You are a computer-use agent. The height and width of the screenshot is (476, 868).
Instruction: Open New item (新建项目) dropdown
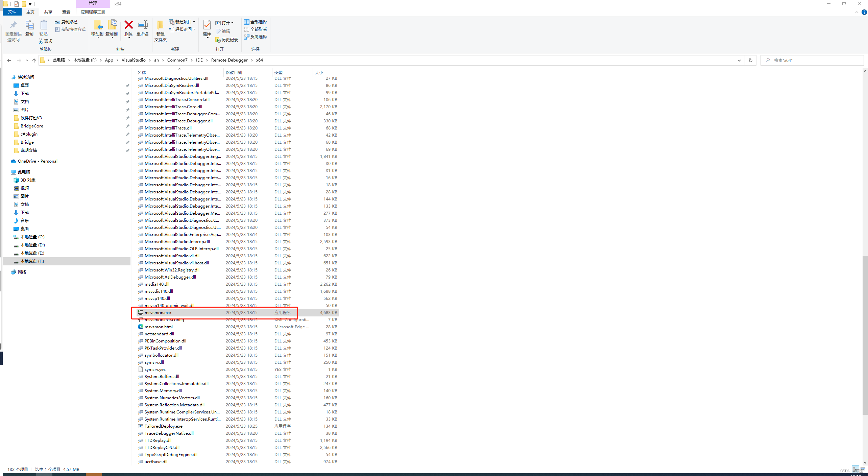pos(182,22)
